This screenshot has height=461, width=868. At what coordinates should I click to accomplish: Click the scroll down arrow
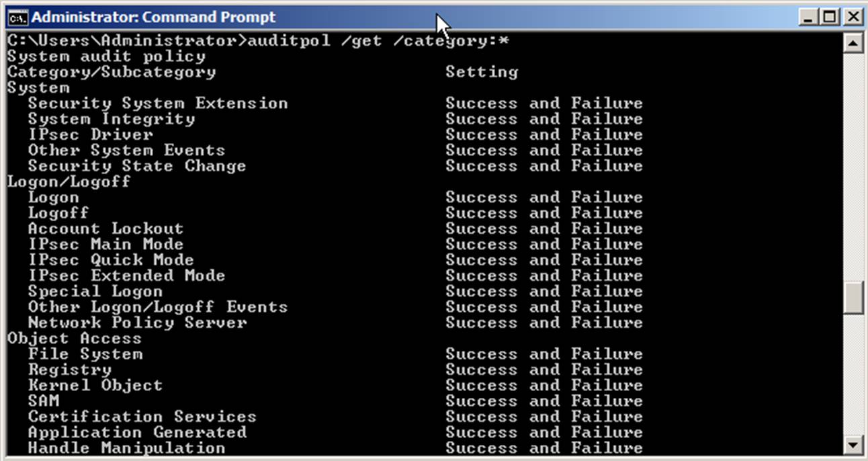click(x=853, y=444)
